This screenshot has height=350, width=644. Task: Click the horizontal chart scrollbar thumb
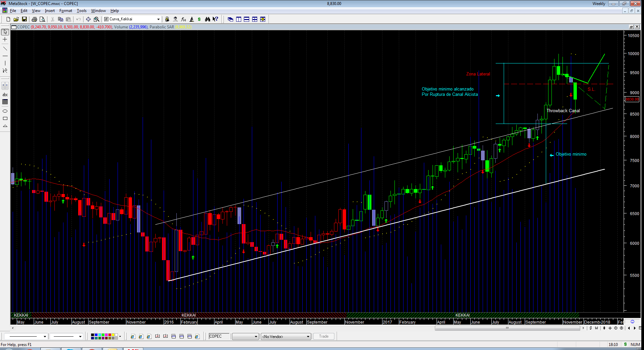click(508, 328)
